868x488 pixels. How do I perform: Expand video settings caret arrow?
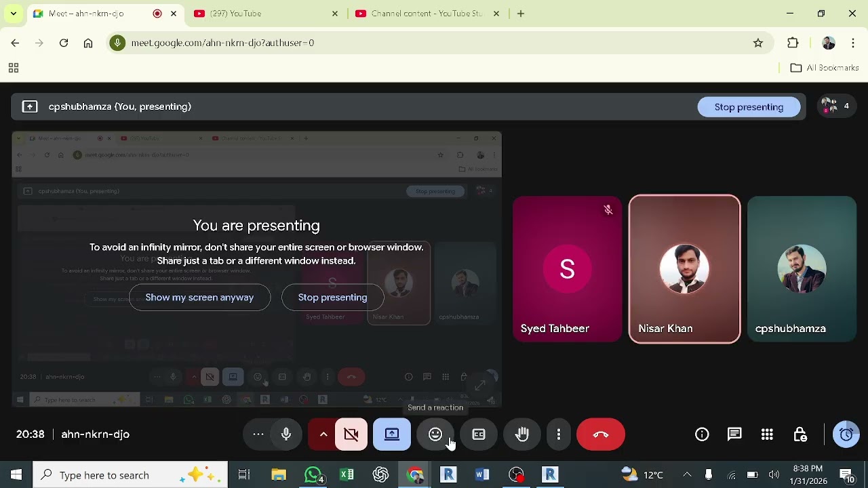(323, 434)
